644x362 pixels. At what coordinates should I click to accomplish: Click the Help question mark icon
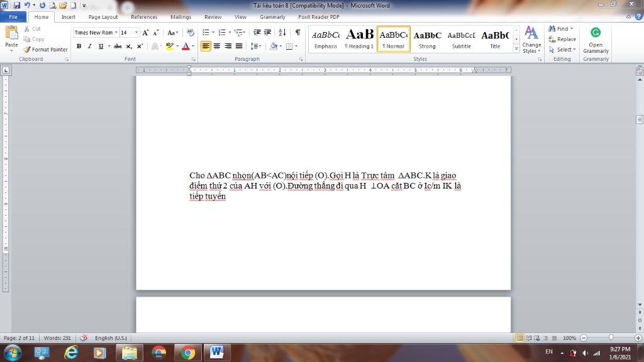[639, 17]
